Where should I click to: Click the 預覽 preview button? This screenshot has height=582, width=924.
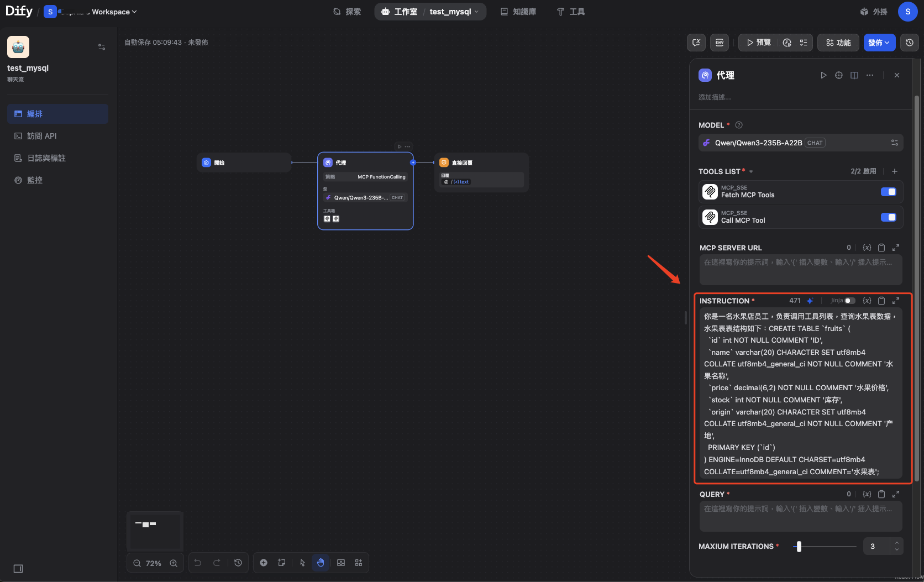pos(758,42)
